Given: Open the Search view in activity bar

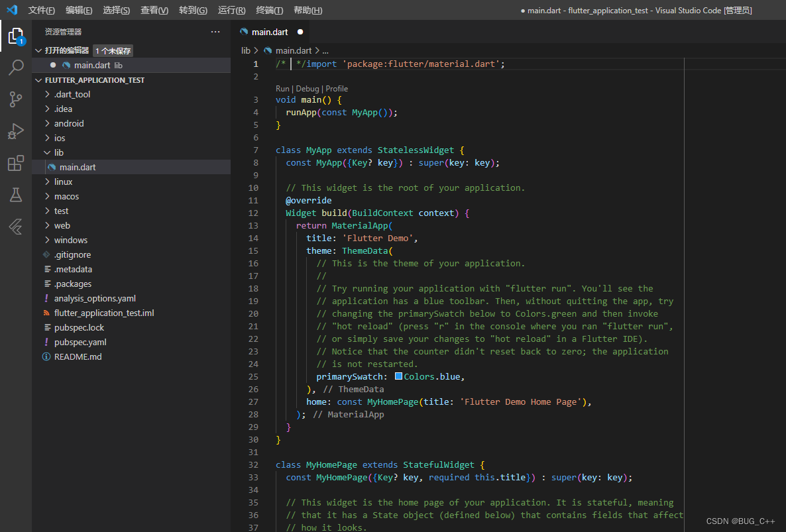Looking at the screenshot, I should click(x=15, y=67).
